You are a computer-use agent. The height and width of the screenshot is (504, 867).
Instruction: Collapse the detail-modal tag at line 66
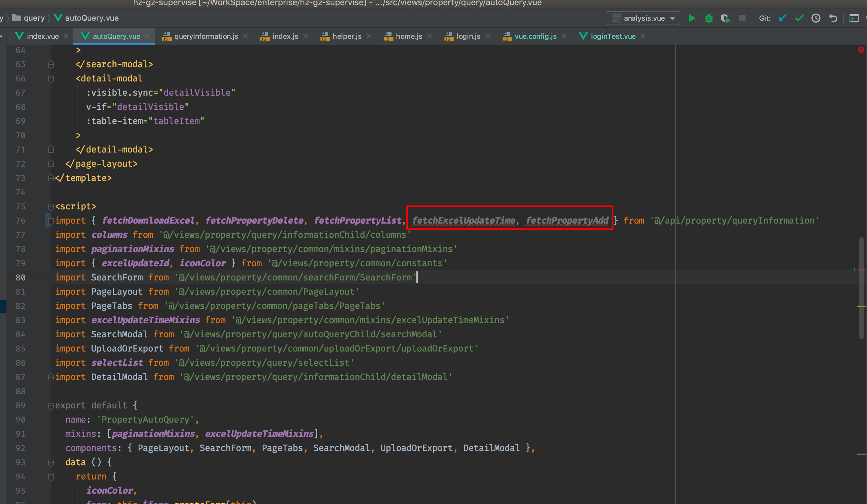click(51, 79)
